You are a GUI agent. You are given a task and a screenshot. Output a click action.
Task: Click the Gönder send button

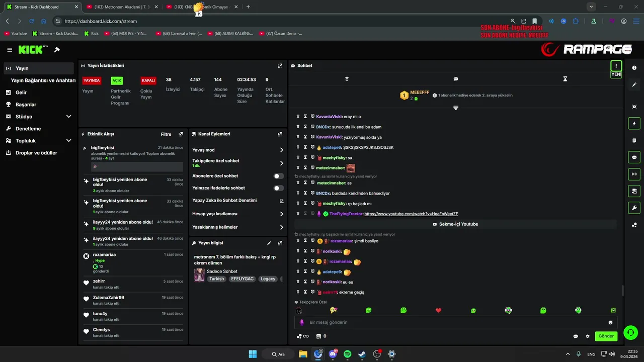pyautogui.click(x=606, y=336)
